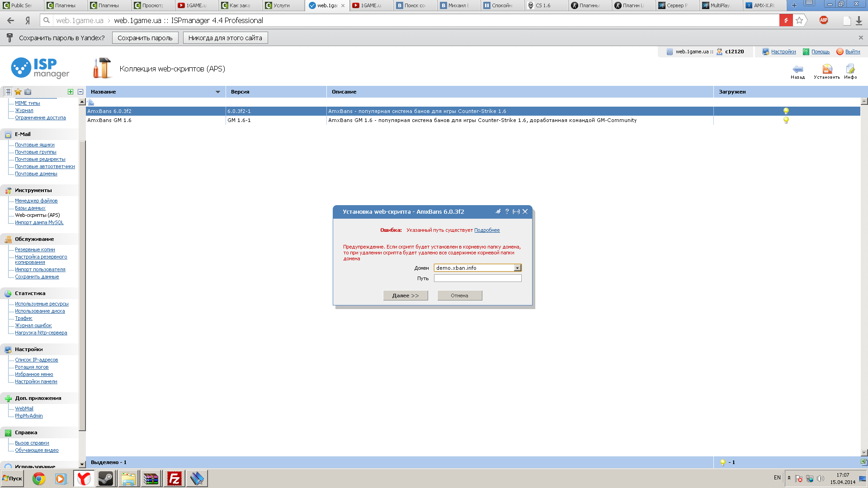Click the lightbulb in AmxBans 6.0.3f2 row

click(x=786, y=111)
